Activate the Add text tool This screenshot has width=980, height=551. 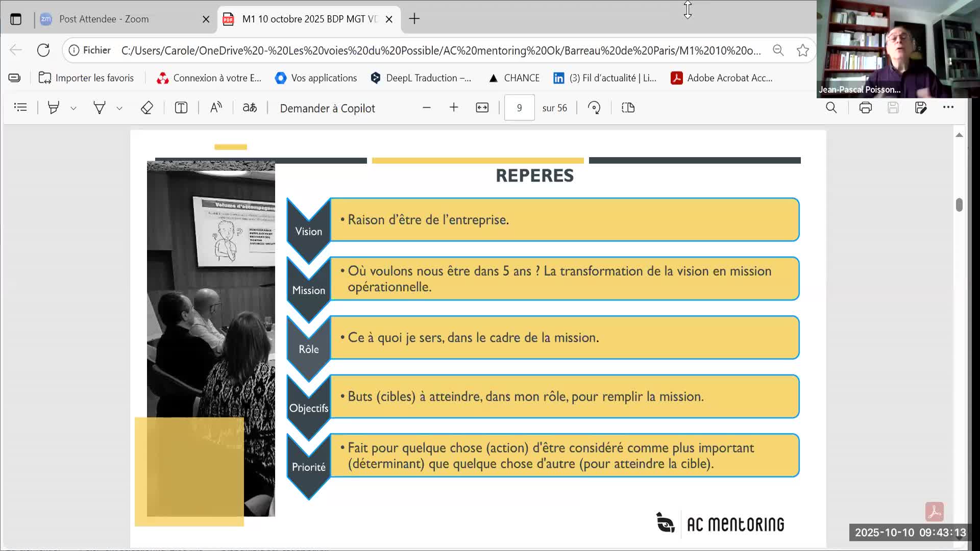tap(181, 108)
